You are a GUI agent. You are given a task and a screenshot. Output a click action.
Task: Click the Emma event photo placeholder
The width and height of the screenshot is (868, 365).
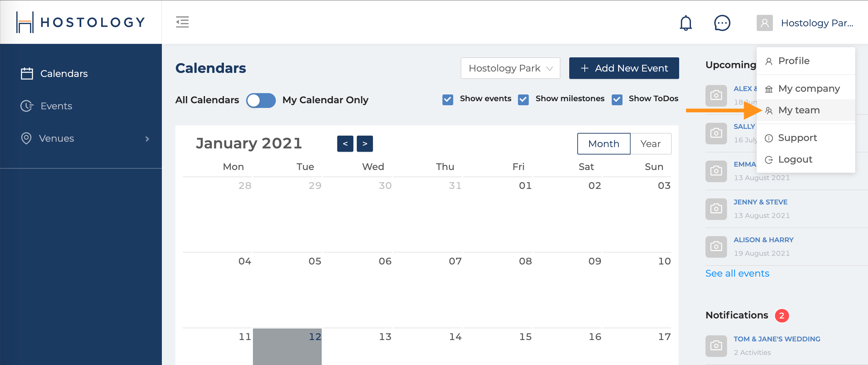[716, 171]
